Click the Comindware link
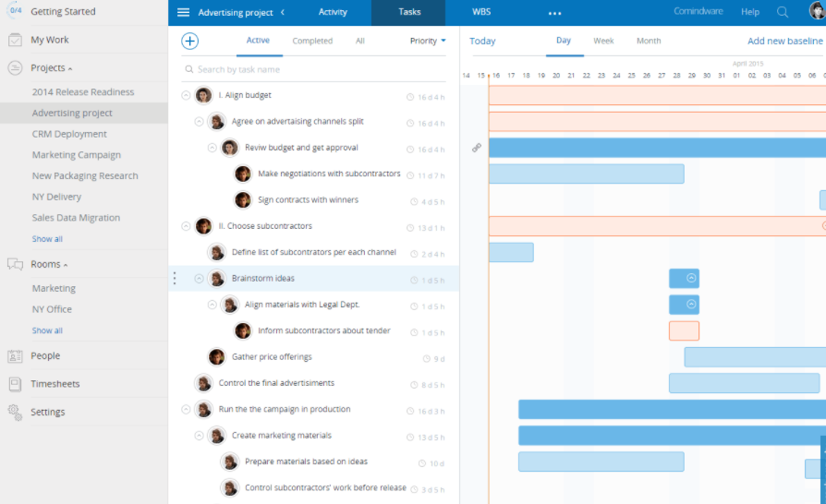 (x=698, y=11)
